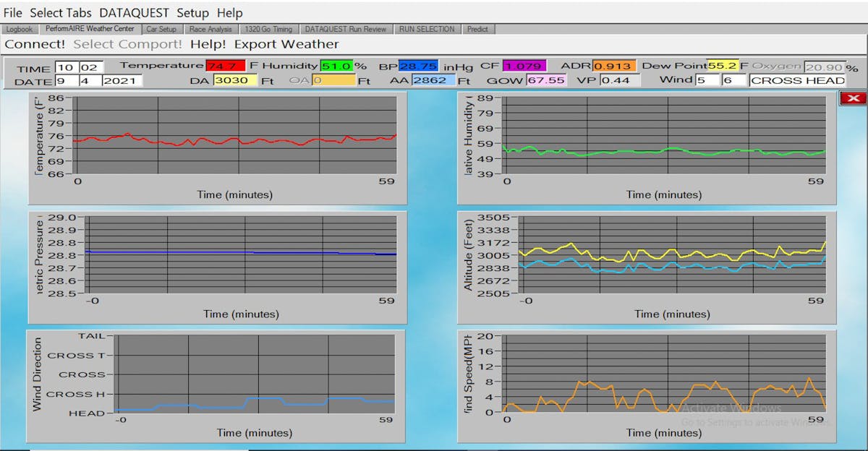Image resolution: width=868 pixels, height=451 pixels.
Task: Open the DATAQUEST Run Review tab
Action: click(x=345, y=29)
